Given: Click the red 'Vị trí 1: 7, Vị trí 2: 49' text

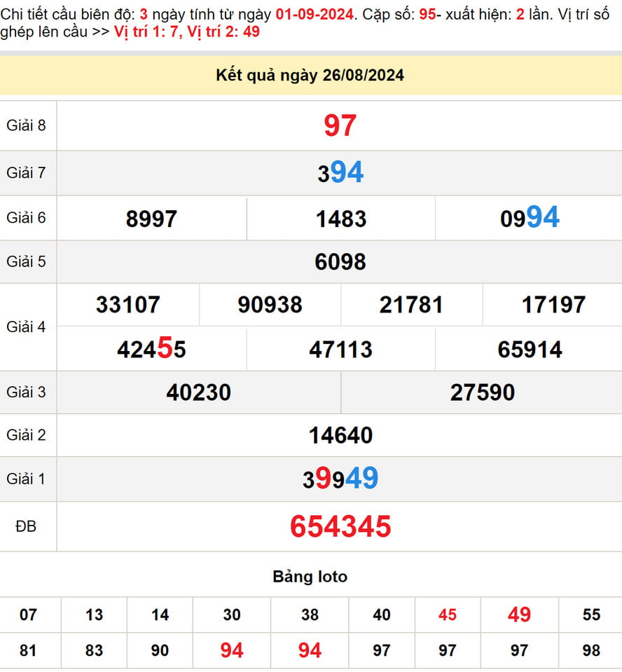Looking at the screenshot, I should [x=187, y=32].
